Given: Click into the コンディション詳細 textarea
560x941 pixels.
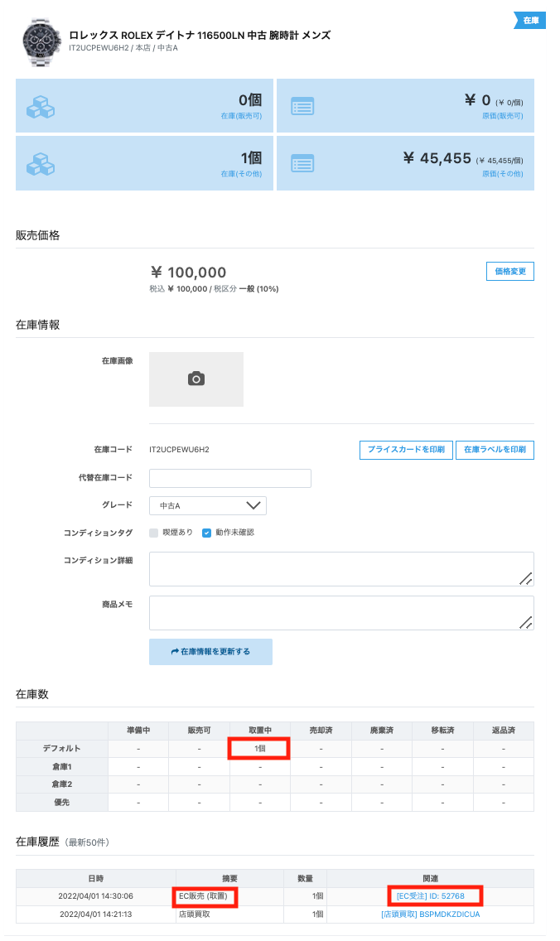Looking at the screenshot, I should 341,569.
